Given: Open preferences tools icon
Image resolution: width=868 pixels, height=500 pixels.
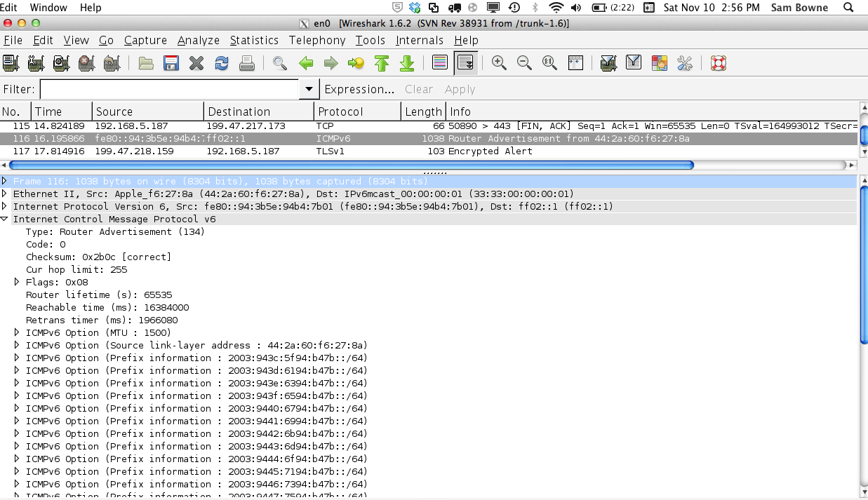Looking at the screenshot, I should coord(685,64).
